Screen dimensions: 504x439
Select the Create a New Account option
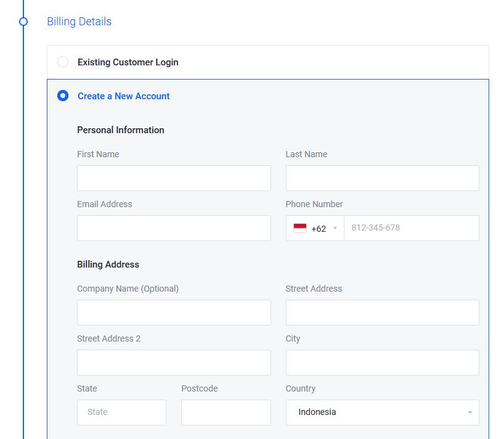point(62,96)
